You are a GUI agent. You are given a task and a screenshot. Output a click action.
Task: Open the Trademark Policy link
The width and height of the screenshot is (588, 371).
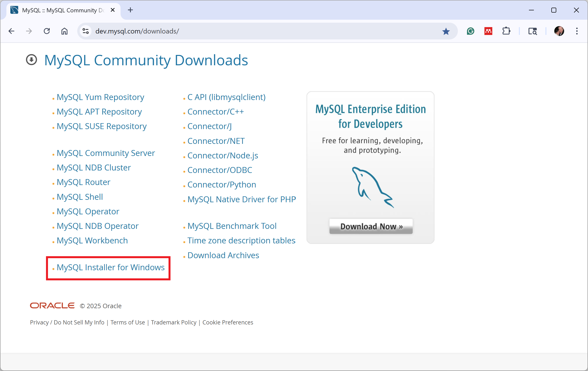click(x=174, y=322)
